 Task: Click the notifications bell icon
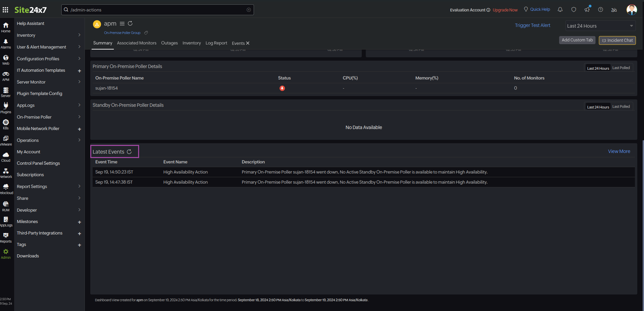[x=560, y=10]
